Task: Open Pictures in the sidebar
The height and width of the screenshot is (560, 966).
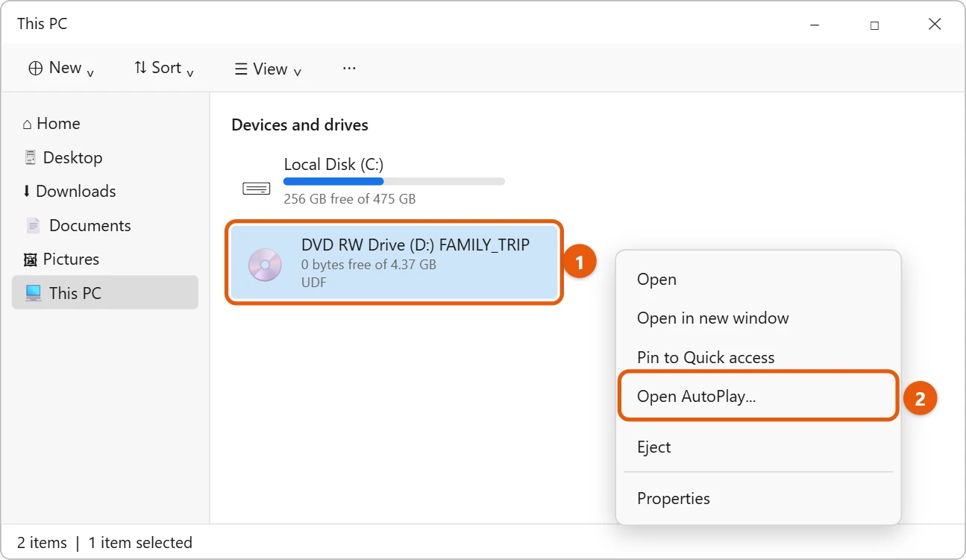Action: [105, 259]
